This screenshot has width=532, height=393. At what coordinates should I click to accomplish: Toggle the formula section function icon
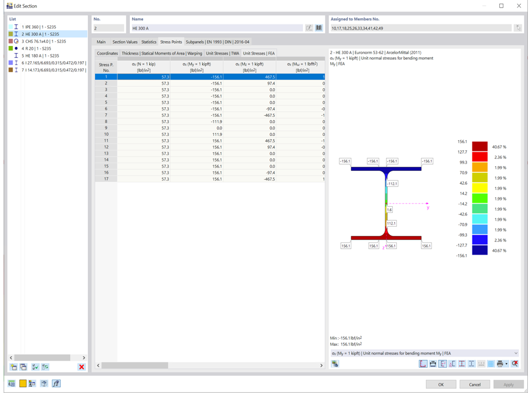tap(56, 384)
